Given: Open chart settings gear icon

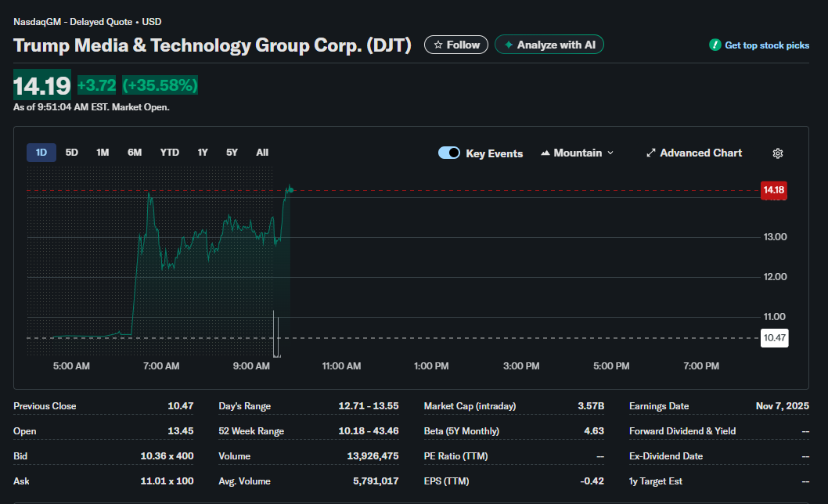Looking at the screenshot, I should (778, 153).
